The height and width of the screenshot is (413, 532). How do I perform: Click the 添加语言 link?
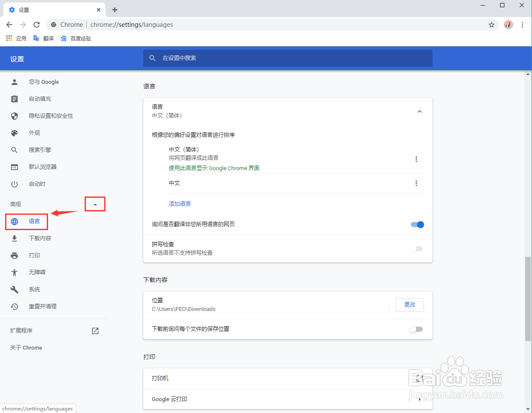(180, 204)
